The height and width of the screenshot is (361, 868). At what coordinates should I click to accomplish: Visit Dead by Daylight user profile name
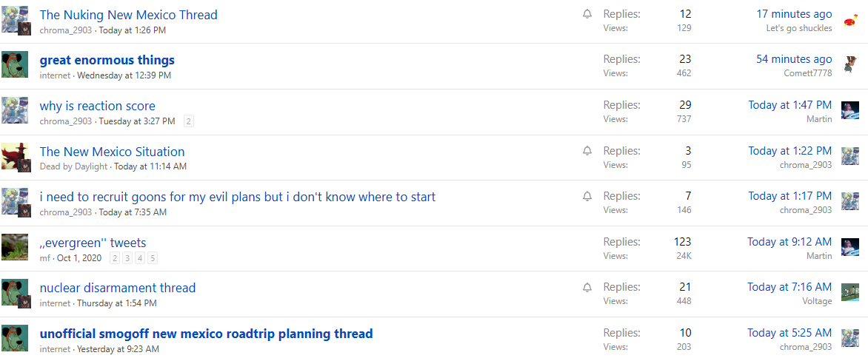tap(73, 166)
